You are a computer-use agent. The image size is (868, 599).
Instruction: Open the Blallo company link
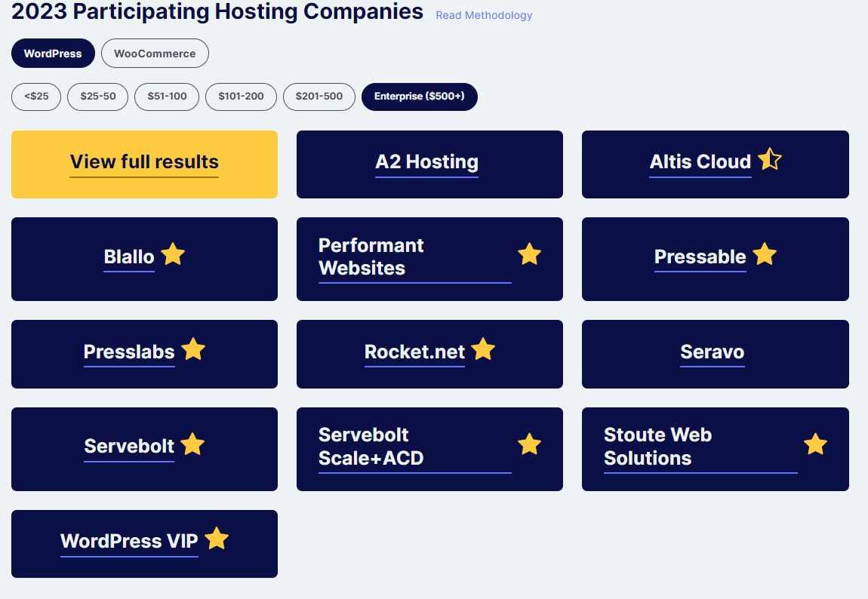pyautogui.click(x=129, y=257)
